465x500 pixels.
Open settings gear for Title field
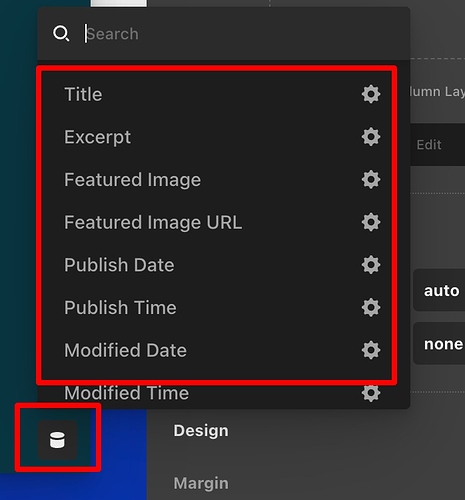pos(371,94)
